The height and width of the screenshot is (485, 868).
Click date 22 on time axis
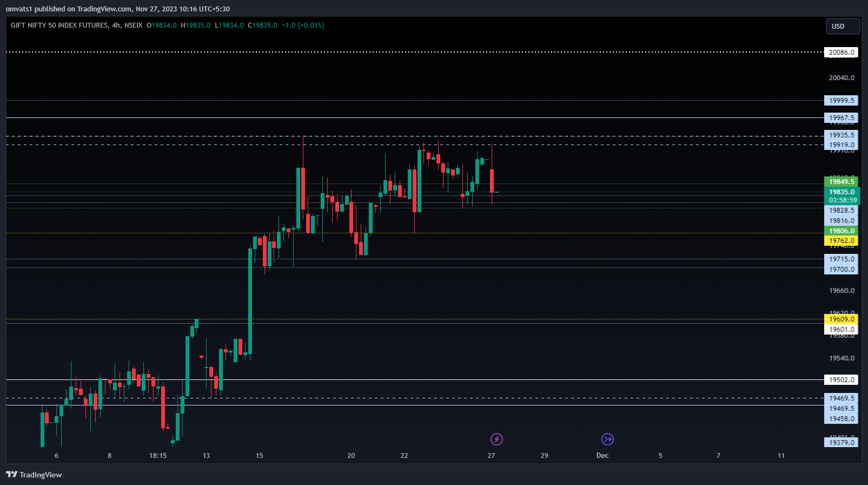click(404, 455)
